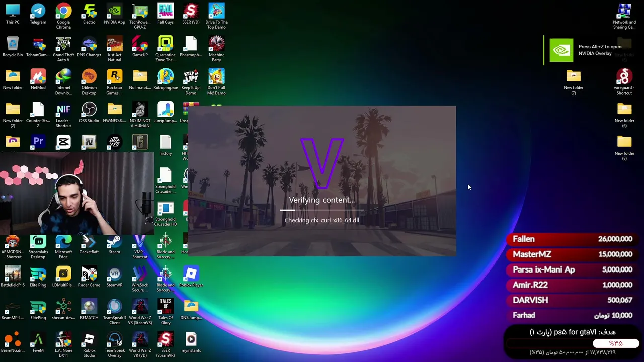Launch the FiveM desktop shortcut
The image size is (644, 362).
pyautogui.click(x=38, y=342)
